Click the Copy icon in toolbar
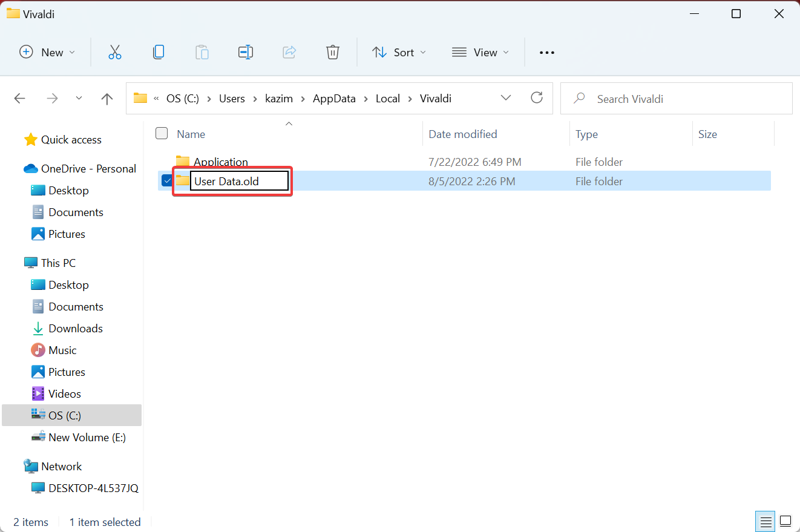Image resolution: width=800 pixels, height=532 pixels. 159,53
